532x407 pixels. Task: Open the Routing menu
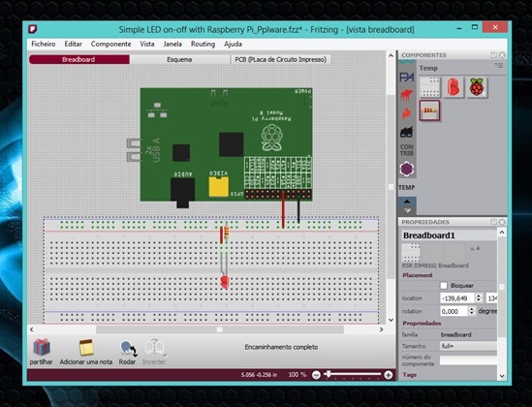coord(203,45)
